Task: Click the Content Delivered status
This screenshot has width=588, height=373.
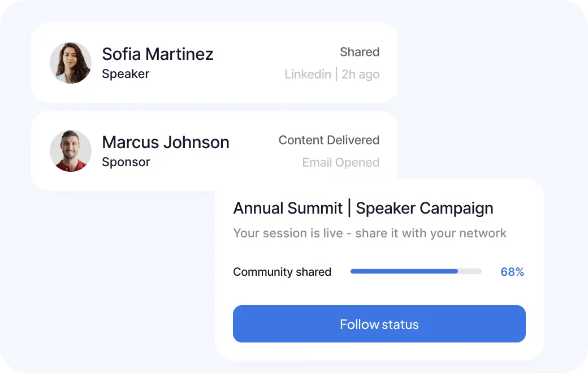Action: point(329,140)
